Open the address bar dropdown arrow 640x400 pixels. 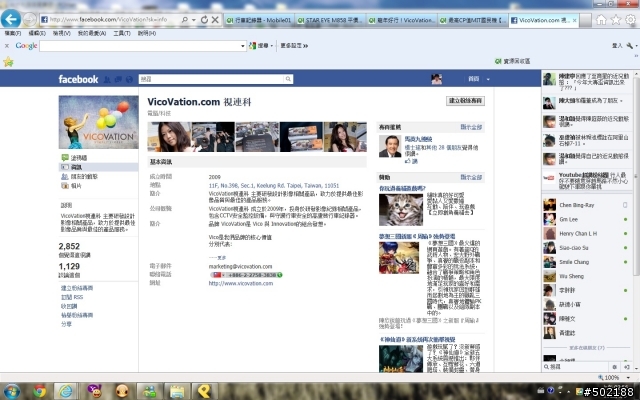pos(194,19)
